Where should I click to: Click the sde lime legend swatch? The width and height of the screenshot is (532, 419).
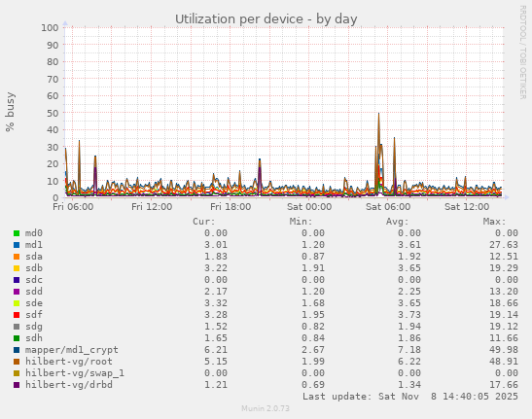17,303
